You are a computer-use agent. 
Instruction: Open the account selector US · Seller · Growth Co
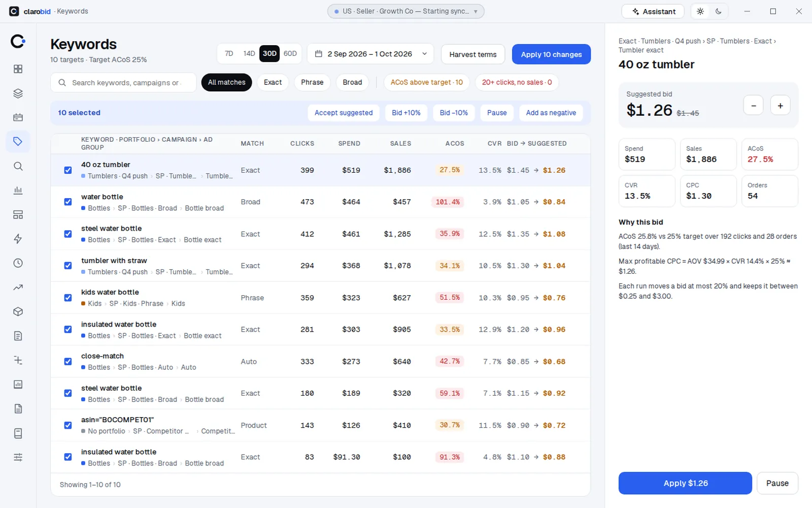[405, 11]
